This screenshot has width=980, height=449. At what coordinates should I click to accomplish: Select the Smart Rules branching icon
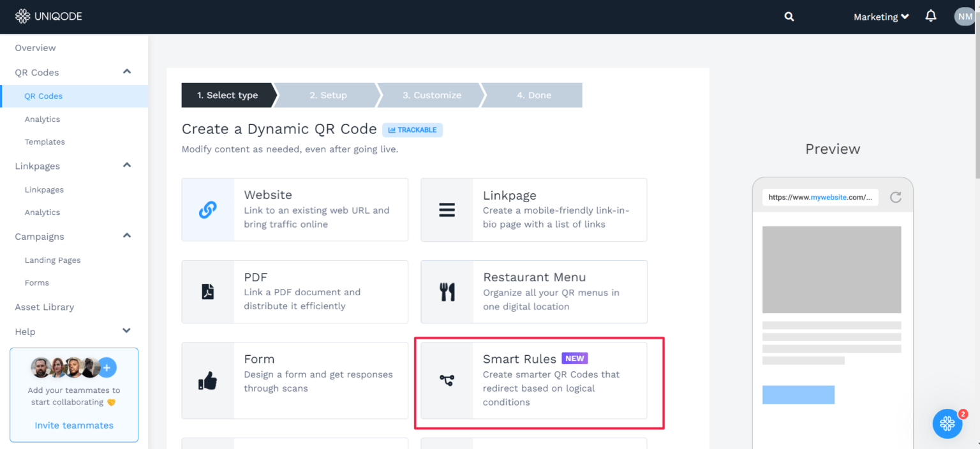pyautogui.click(x=447, y=380)
